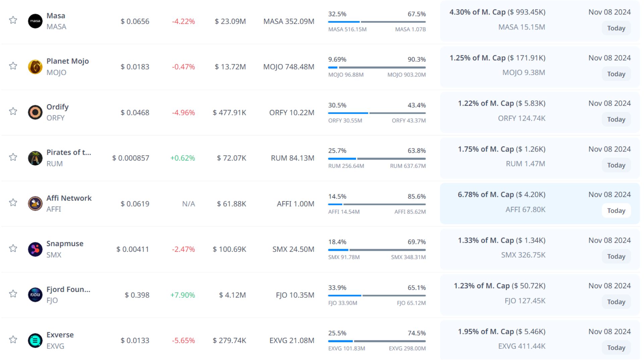Click the Masa token logo icon
Screen dimensions: 644x362
(35, 21)
